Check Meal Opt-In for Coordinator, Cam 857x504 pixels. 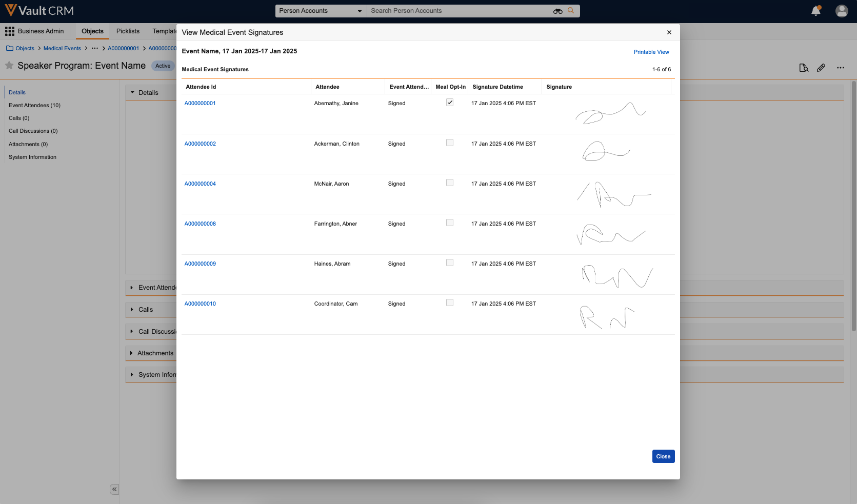pyautogui.click(x=450, y=303)
